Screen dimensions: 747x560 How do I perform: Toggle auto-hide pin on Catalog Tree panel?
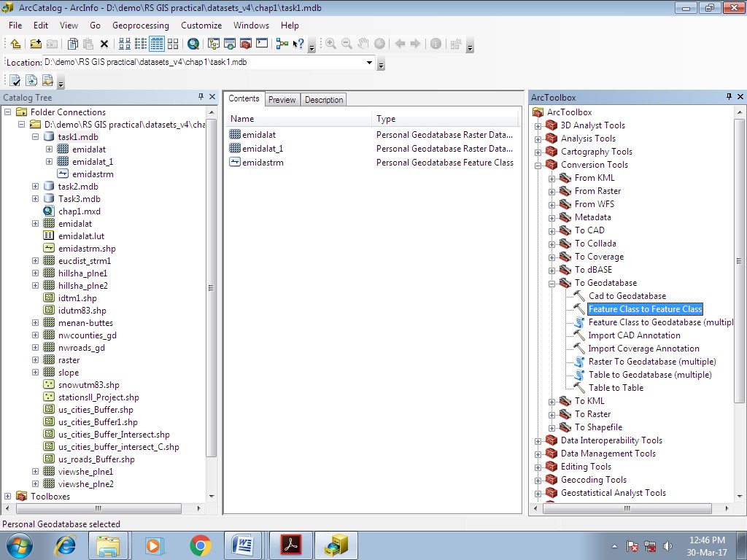tap(201, 97)
